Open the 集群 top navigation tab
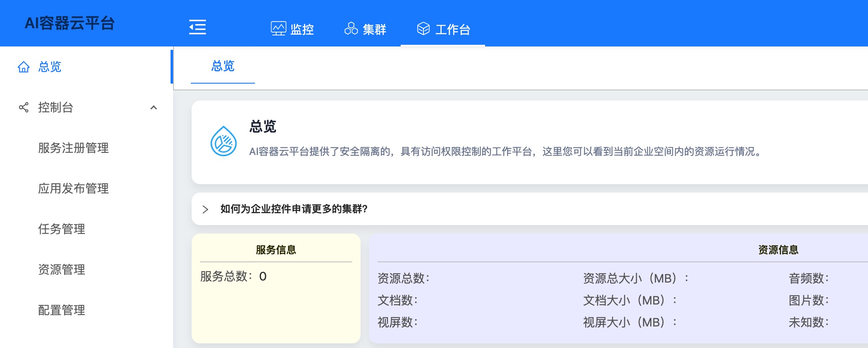 click(365, 28)
